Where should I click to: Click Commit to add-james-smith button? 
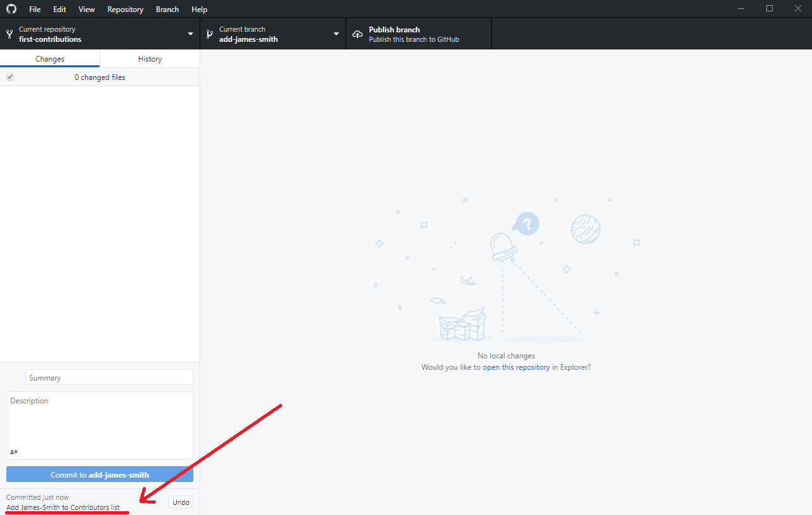100,474
